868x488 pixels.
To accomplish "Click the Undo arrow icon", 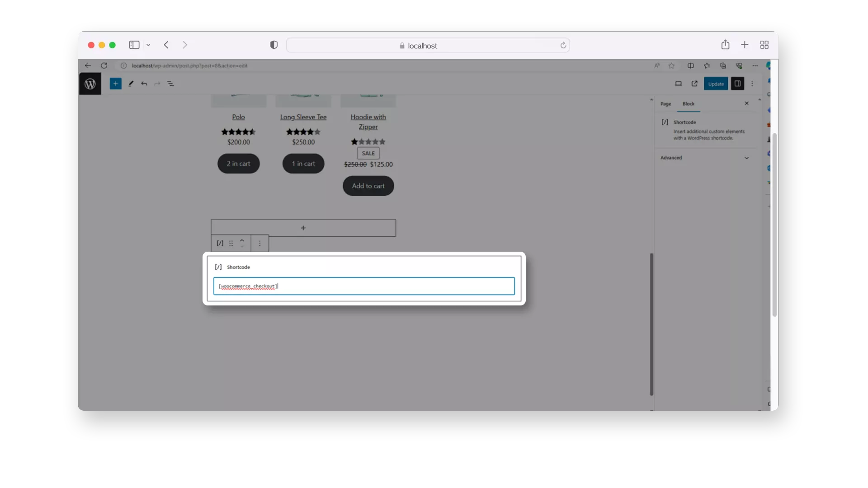I will [x=144, y=84].
